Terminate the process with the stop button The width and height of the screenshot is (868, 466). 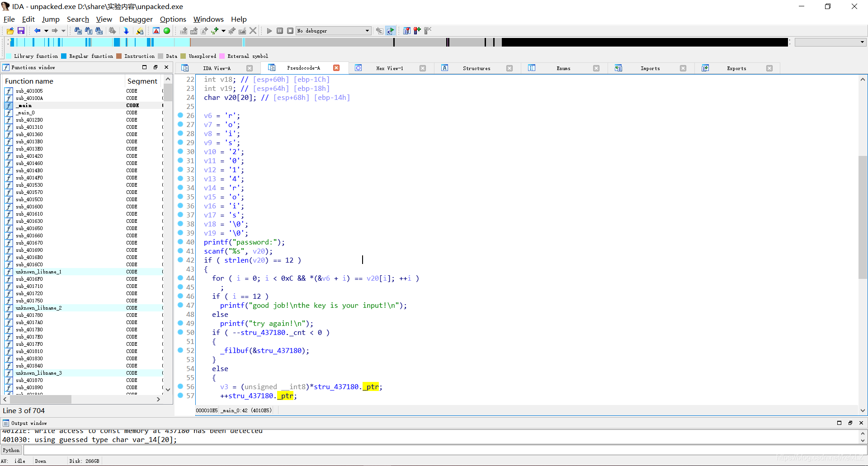pyautogui.click(x=290, y=31)
